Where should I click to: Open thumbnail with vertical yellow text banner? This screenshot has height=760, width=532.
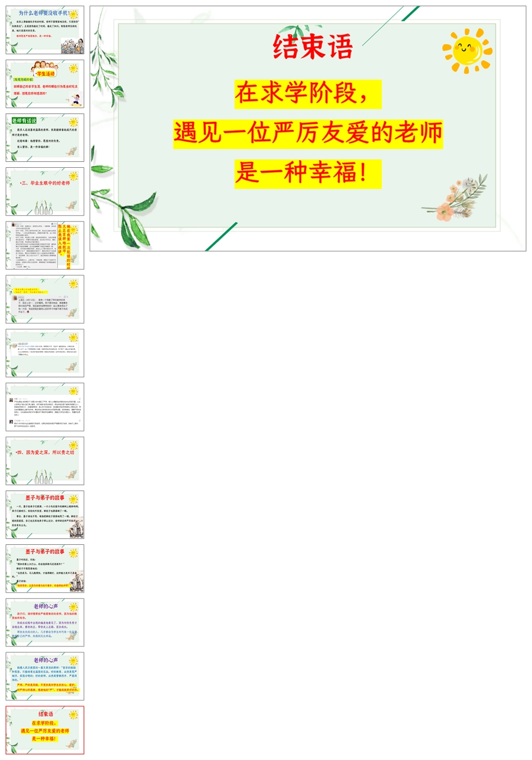pos(44,245)
